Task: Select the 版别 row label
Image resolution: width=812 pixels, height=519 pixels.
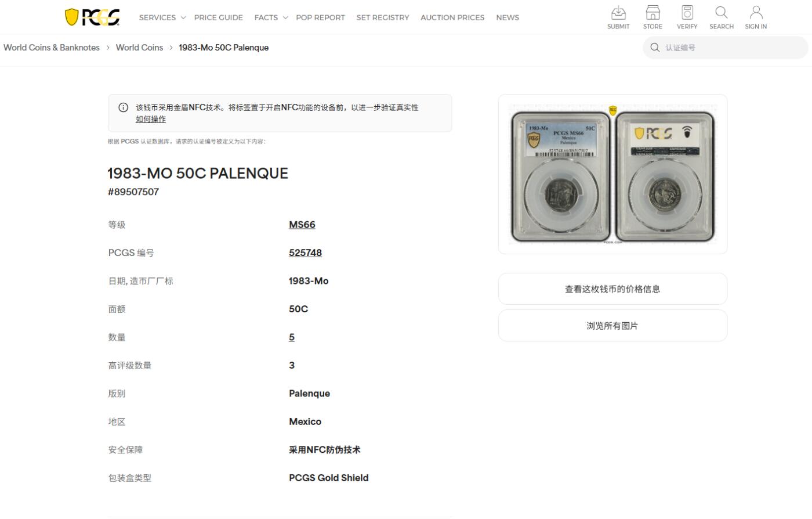Action: (117, 394)
